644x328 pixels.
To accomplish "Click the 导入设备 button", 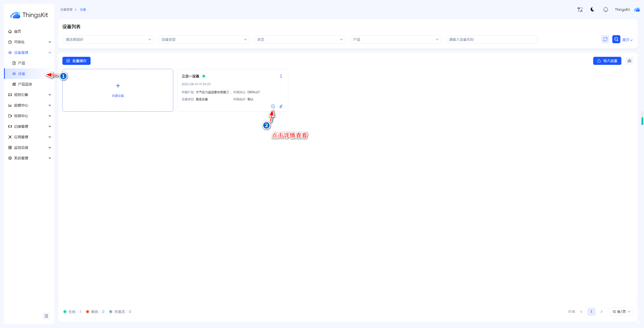I will 607,61.
